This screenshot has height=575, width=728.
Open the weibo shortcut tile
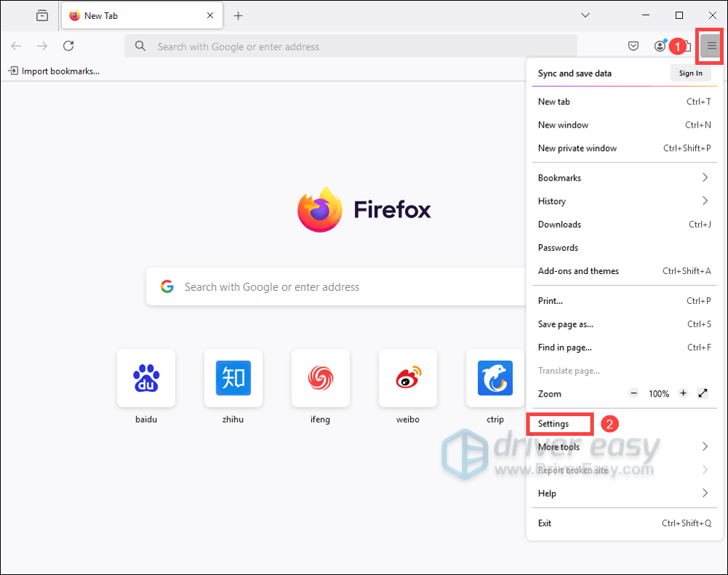[407, 378]
